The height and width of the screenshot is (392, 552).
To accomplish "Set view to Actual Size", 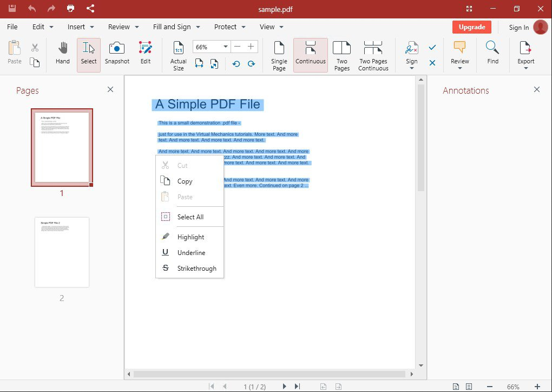I will [x=179, y=55].
